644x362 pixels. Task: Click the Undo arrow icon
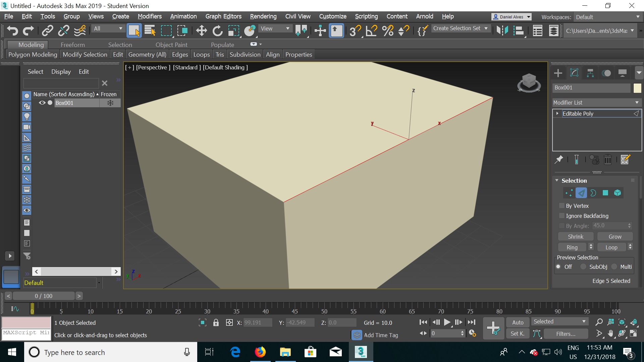[x=12, y=31]
